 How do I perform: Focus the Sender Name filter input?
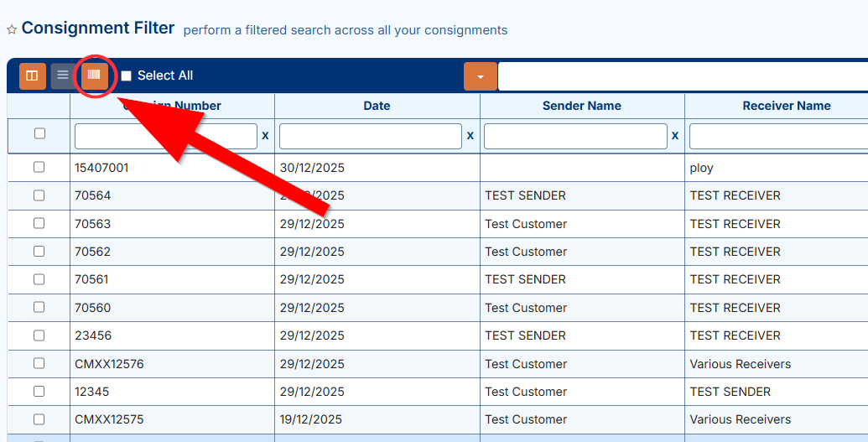[574, 136]
